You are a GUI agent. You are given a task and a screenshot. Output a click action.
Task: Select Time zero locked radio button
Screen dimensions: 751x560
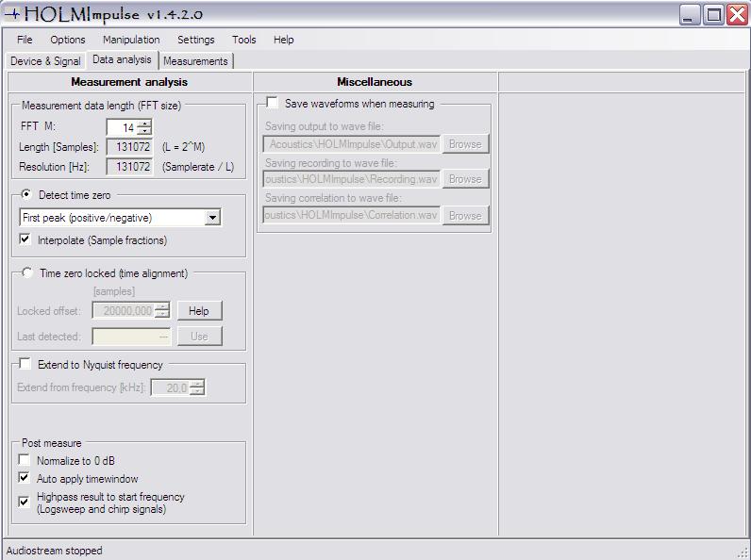(x=26, y=272)
